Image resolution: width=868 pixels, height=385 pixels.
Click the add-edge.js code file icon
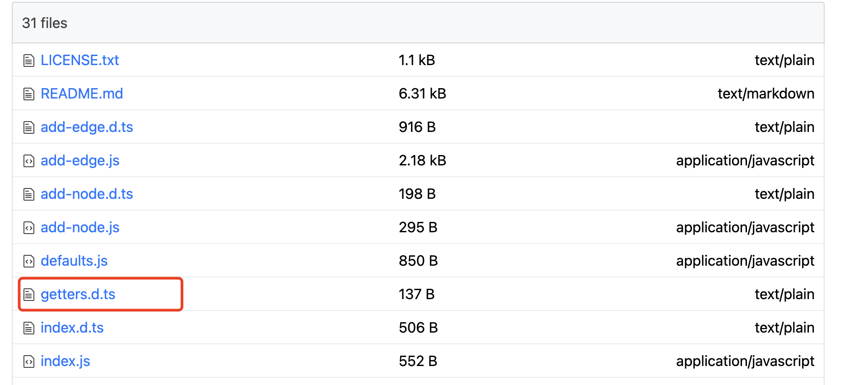29,161
